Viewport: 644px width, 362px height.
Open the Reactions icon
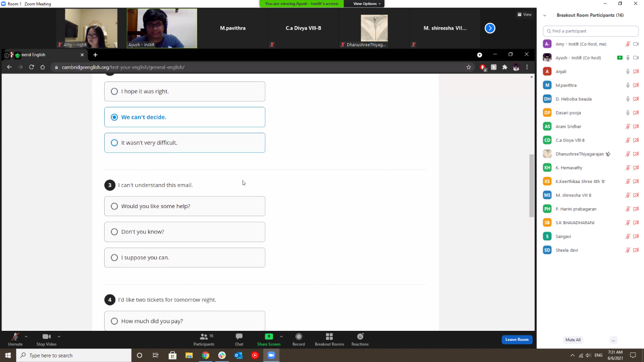tap(360, 337)
